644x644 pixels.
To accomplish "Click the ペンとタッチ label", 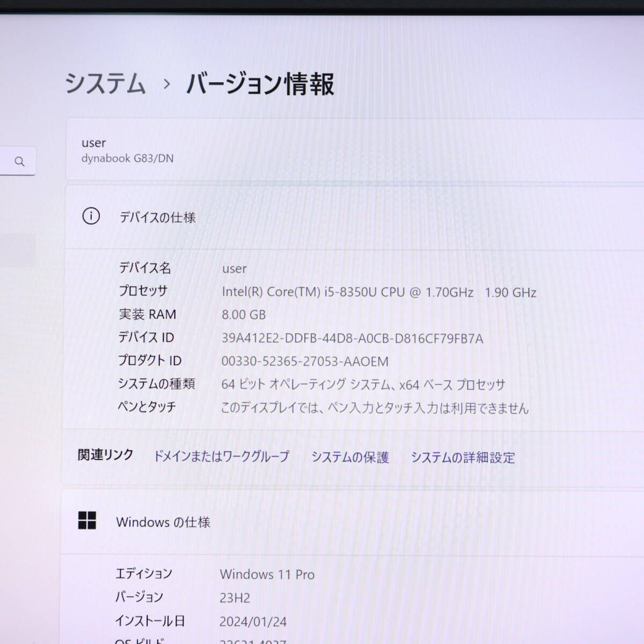I will click(147, 406).
